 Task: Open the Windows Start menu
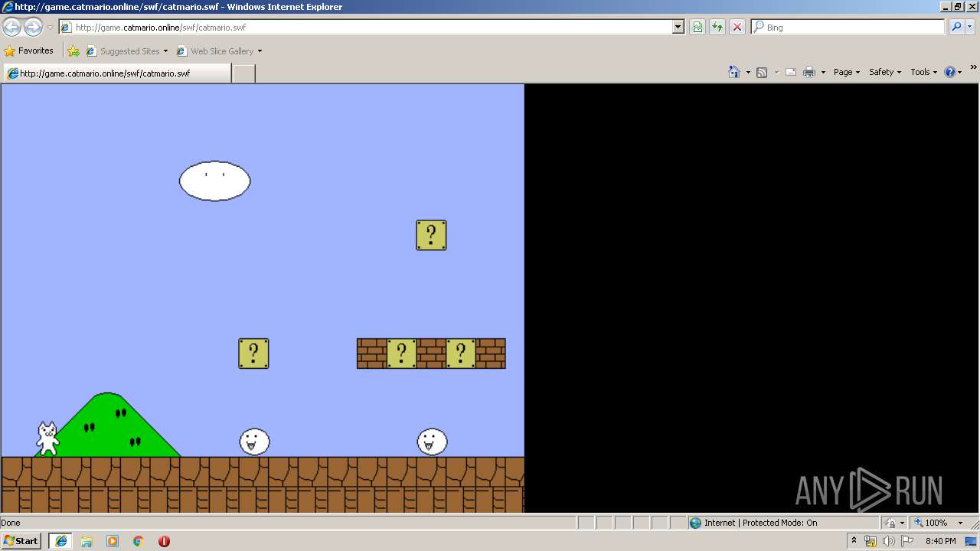(21, 540)
